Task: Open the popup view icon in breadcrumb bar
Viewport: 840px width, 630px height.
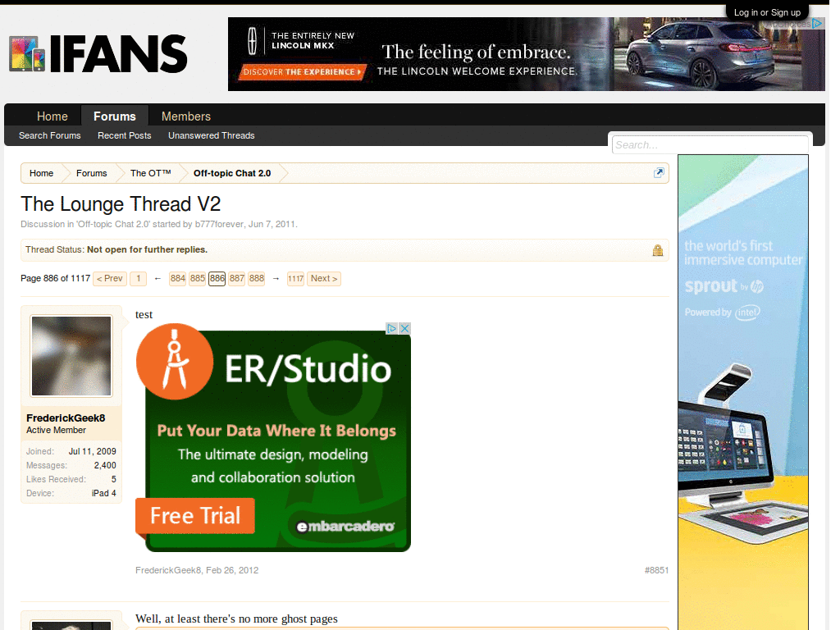Action: point(659,172)
